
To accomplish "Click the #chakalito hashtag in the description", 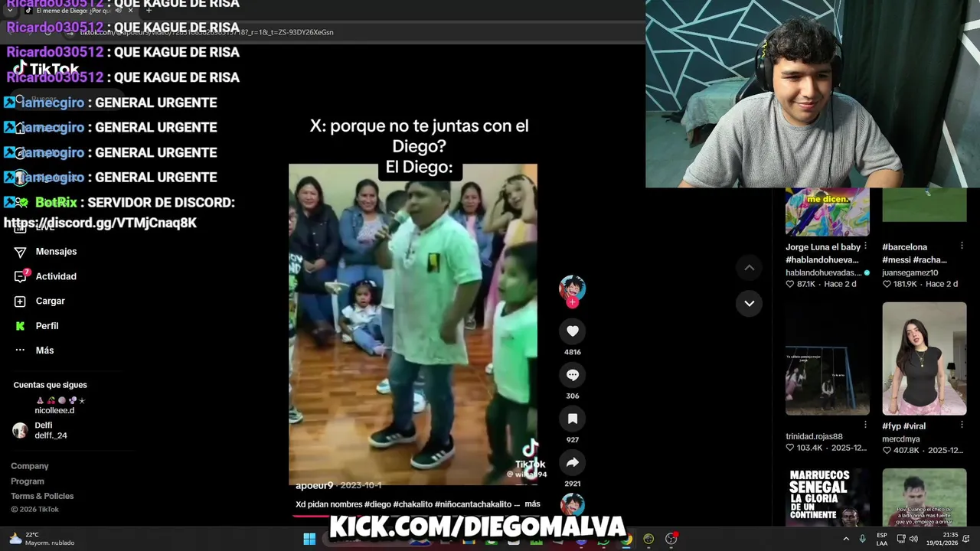I will 412,504.
